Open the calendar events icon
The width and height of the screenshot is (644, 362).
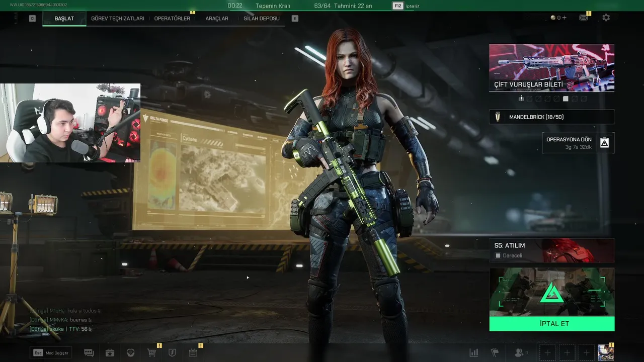193,353
